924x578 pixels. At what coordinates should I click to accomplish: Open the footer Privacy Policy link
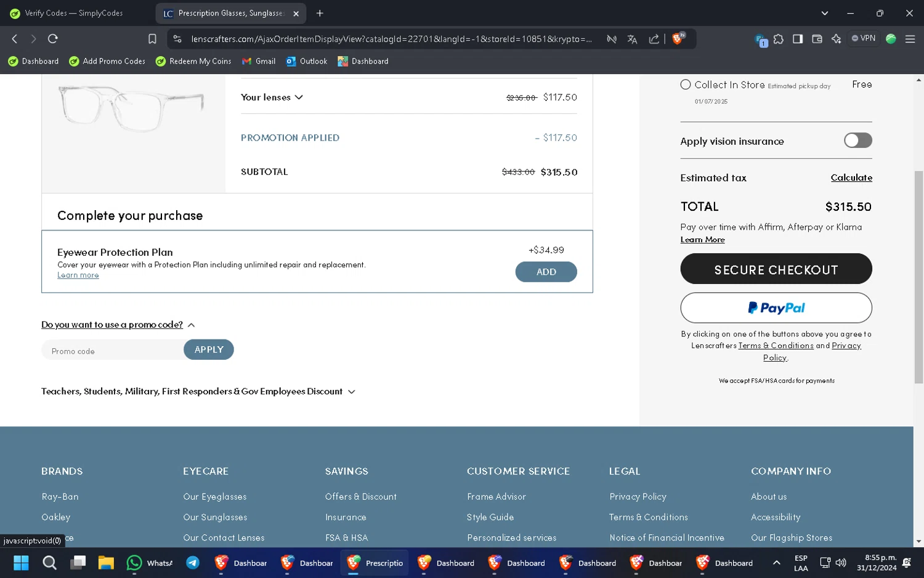[x=638, y=497]
